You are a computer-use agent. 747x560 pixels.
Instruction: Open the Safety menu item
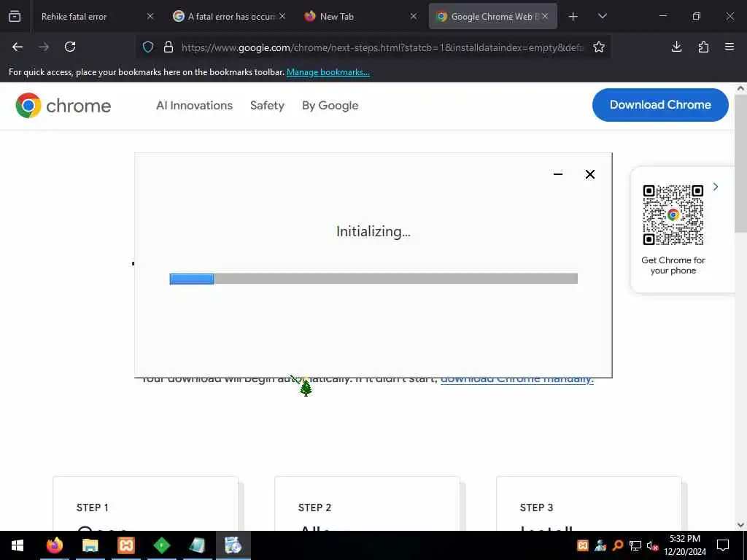tap(267, 105)
